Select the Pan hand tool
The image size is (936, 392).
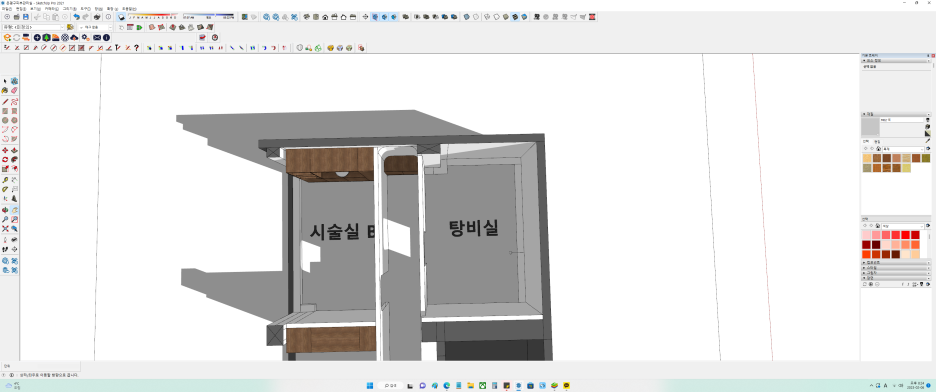click(x=14, y=210)
